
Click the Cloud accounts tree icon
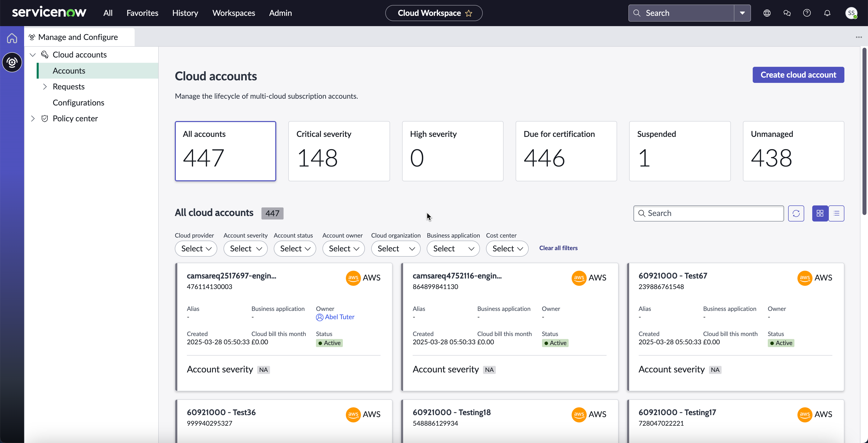(x=44, y=54)
